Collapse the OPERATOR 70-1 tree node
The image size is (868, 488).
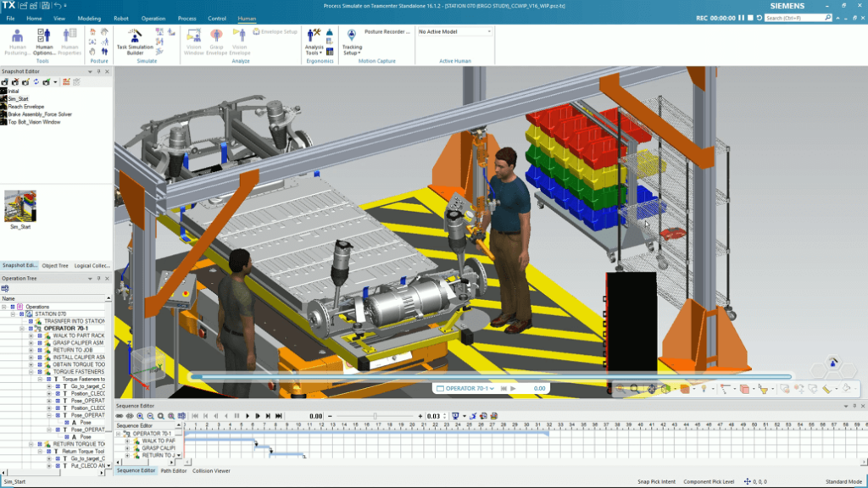pyautogui.click(x=22, y=329)
